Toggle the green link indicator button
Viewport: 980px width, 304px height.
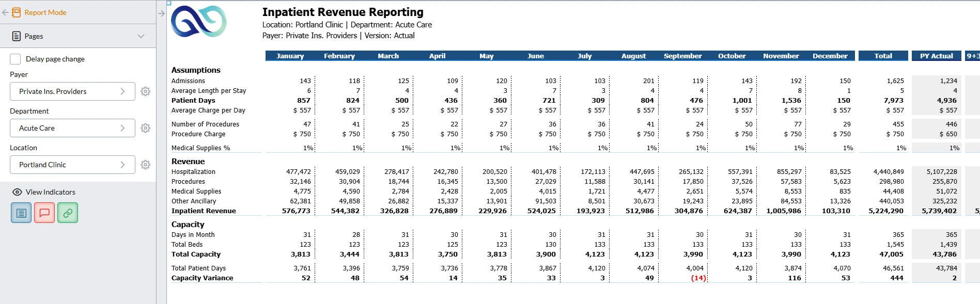click(x=68, y=213)
